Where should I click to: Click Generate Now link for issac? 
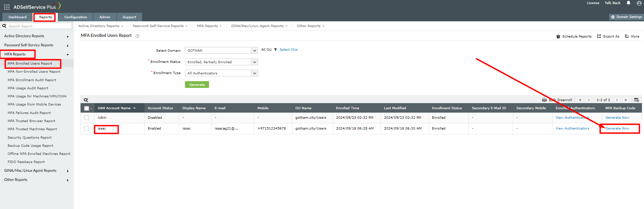[x=617, y=129]
